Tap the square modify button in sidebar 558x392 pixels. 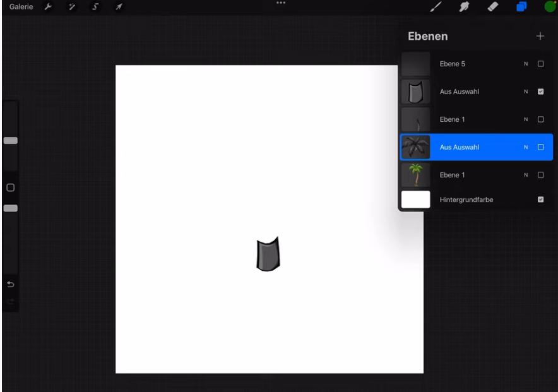pyautogui.click(x=10, y=187)
